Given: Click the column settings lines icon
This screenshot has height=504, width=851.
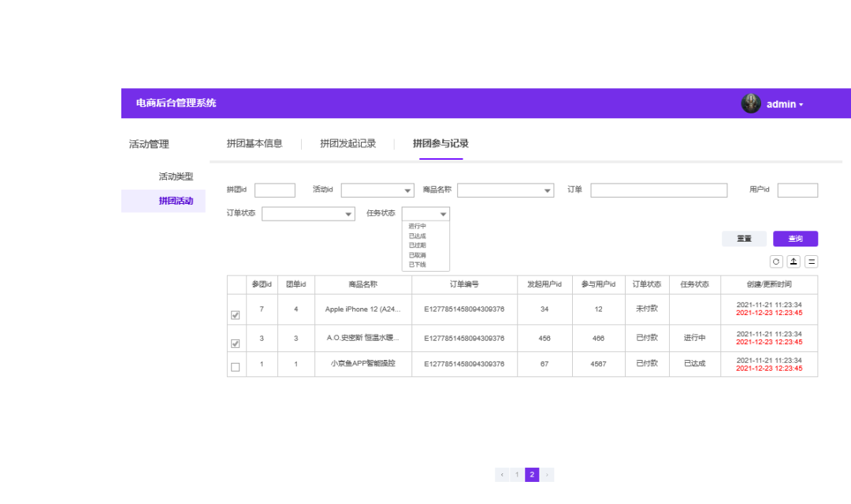Looking at the screenshot, I should click(x=812, y=261).
